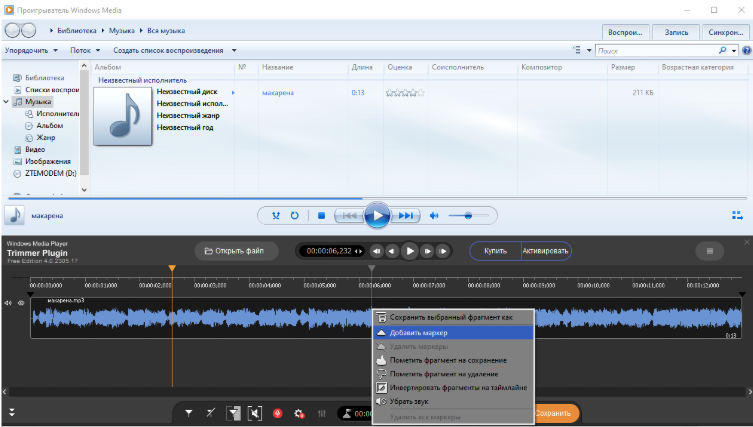Sort by the Название column header
The image size is (753, 427).
coord(278,67)
